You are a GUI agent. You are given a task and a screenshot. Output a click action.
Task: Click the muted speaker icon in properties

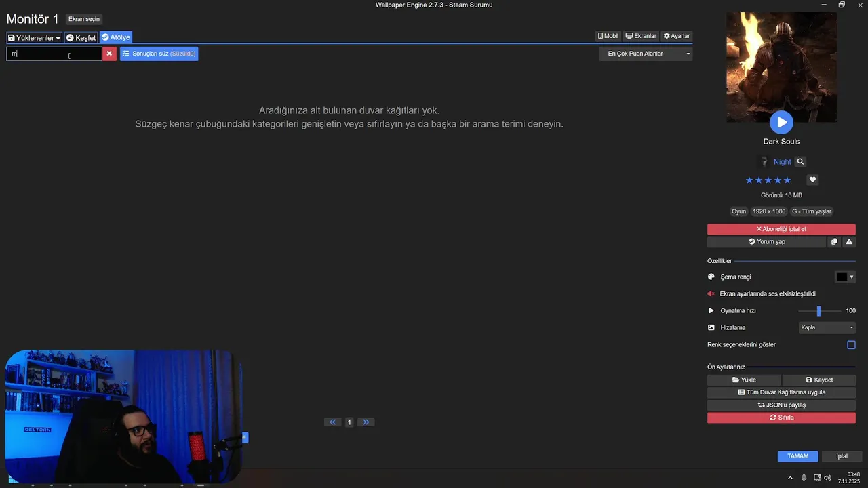click(x=711, y=294)
